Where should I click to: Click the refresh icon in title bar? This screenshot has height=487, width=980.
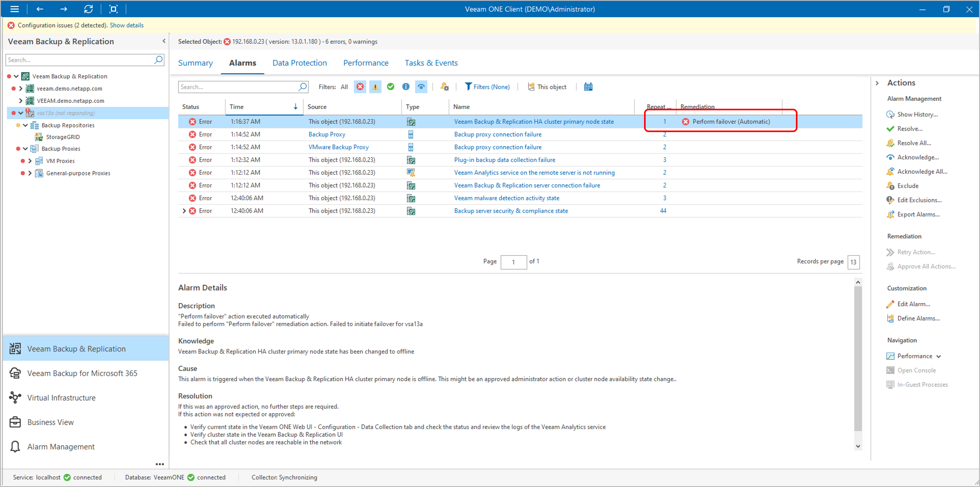tap(88, 9)
